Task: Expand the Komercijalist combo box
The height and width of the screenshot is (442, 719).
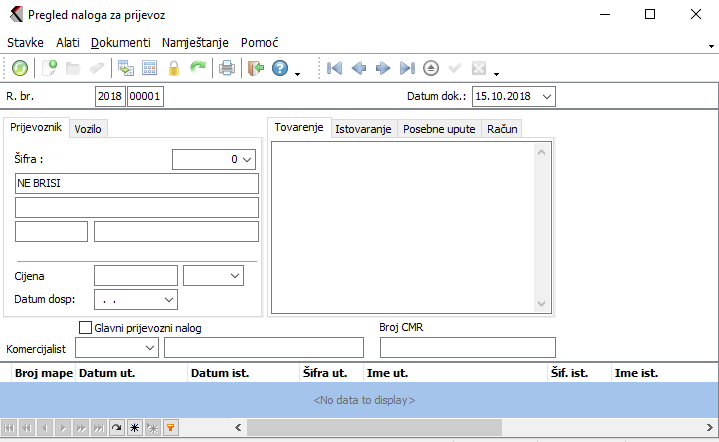Action: click(150, 347)
